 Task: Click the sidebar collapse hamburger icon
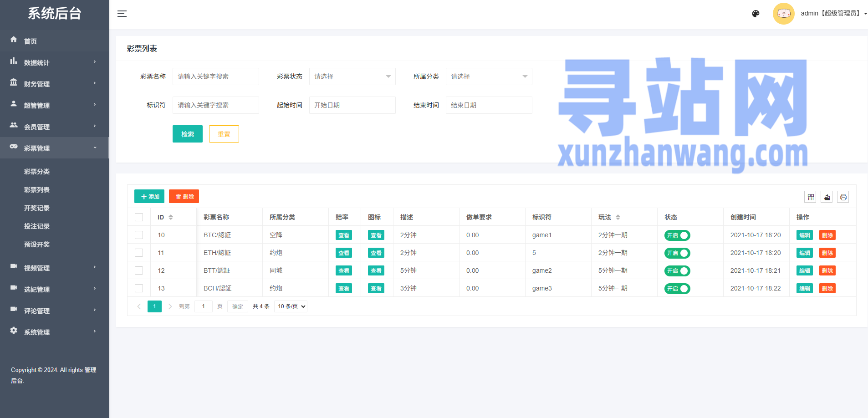tap(122, 14)
